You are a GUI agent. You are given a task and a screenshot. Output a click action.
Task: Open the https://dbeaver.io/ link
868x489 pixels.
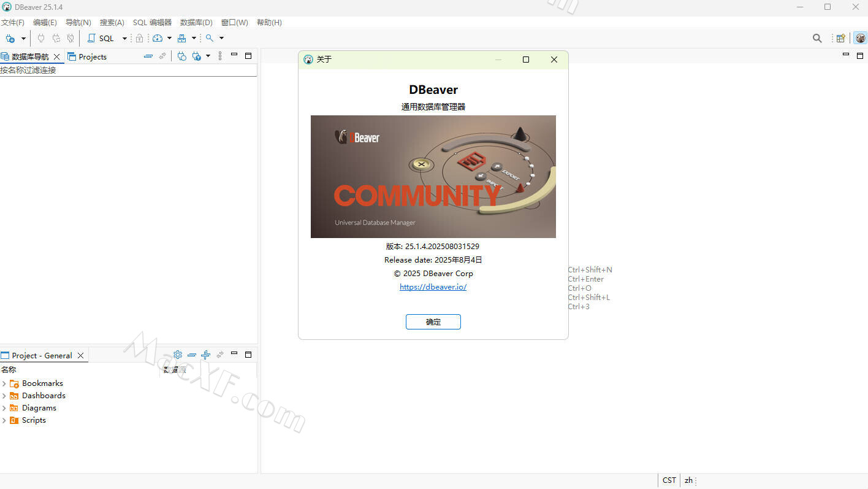tap(433, 287)
